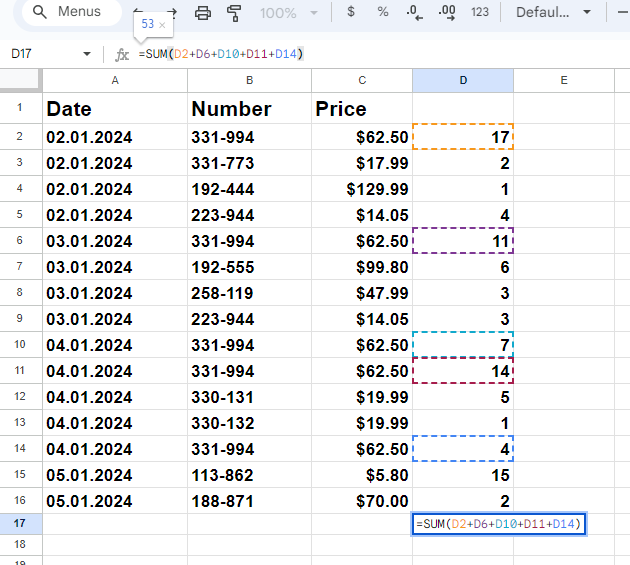
Task: Click the Price header cell
Action: click(x=362, y=108)
